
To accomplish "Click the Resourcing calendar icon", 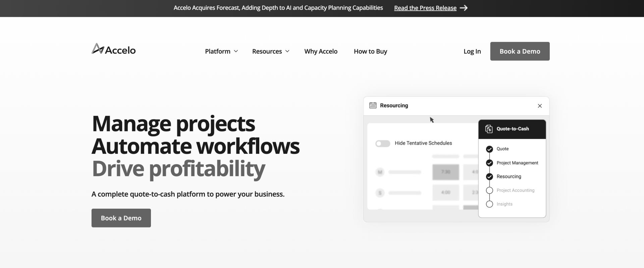I will pyautogui.click(x=373, y=106).
